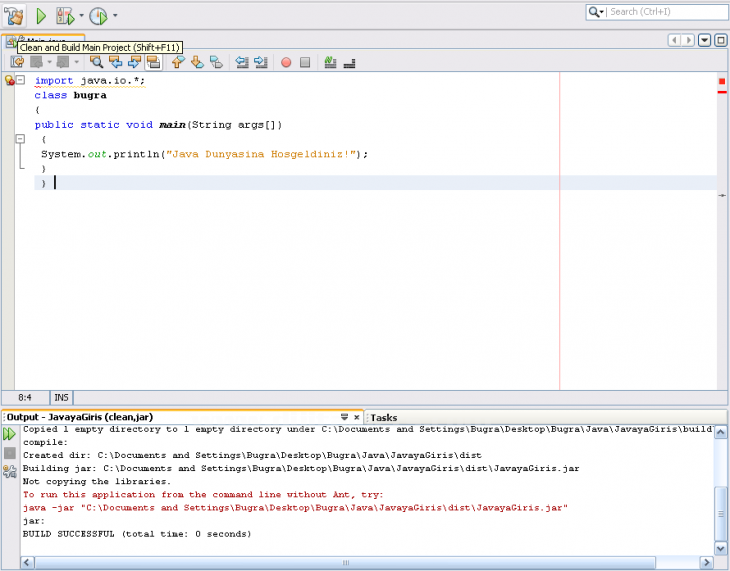Screen dimensions: 730x571
Task: Click the Previous Bookmark icon
Action: (x=178, y=62)
